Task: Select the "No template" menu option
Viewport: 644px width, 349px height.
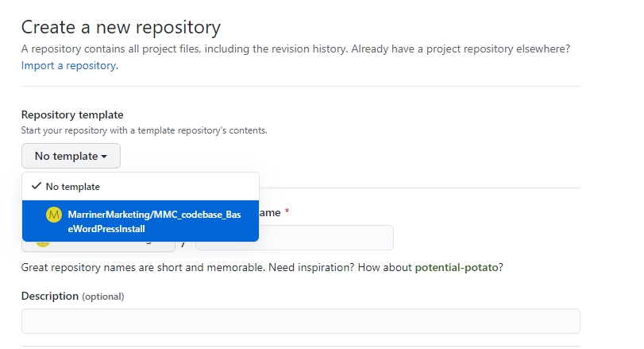Action: (x=73, y=187)
